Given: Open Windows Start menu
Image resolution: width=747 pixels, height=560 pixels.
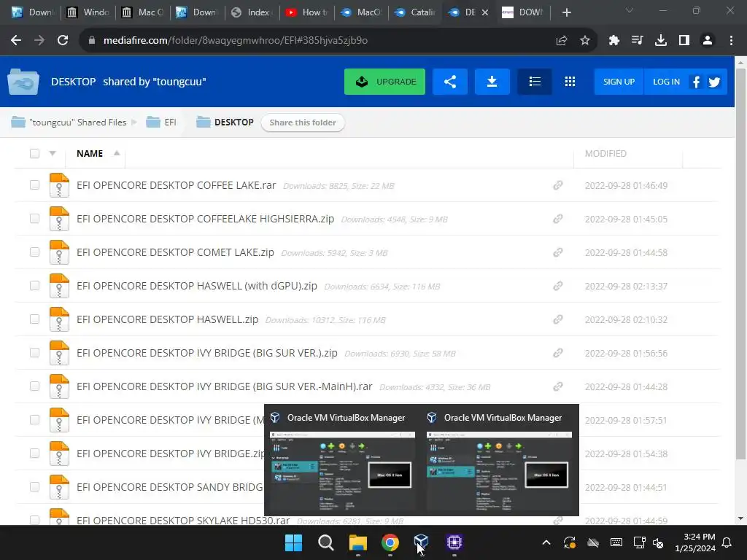Looking at the screenshot, I should (x=293, y=542).
